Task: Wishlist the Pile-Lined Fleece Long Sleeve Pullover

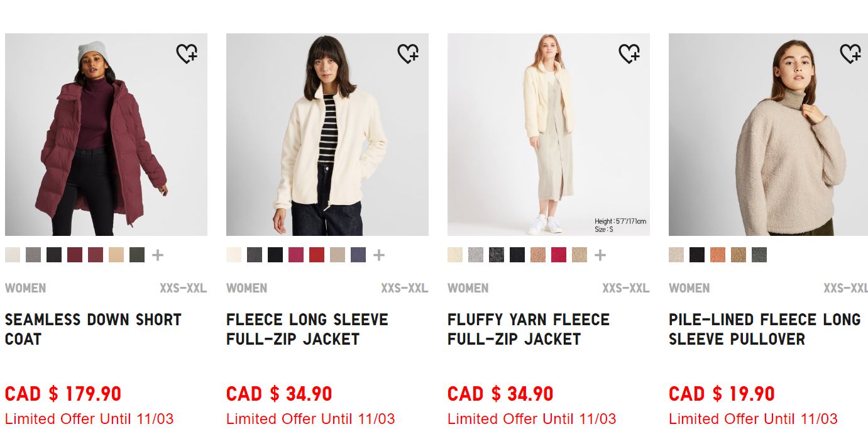Action: (x=850, y=54)
